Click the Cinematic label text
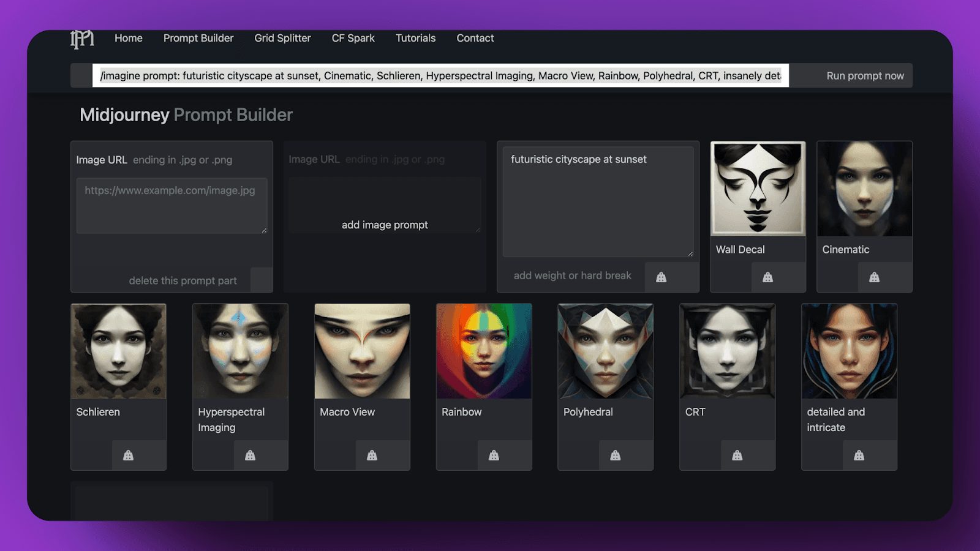The image size is (980, 551). pyautogui.click(x=846, y=250)
